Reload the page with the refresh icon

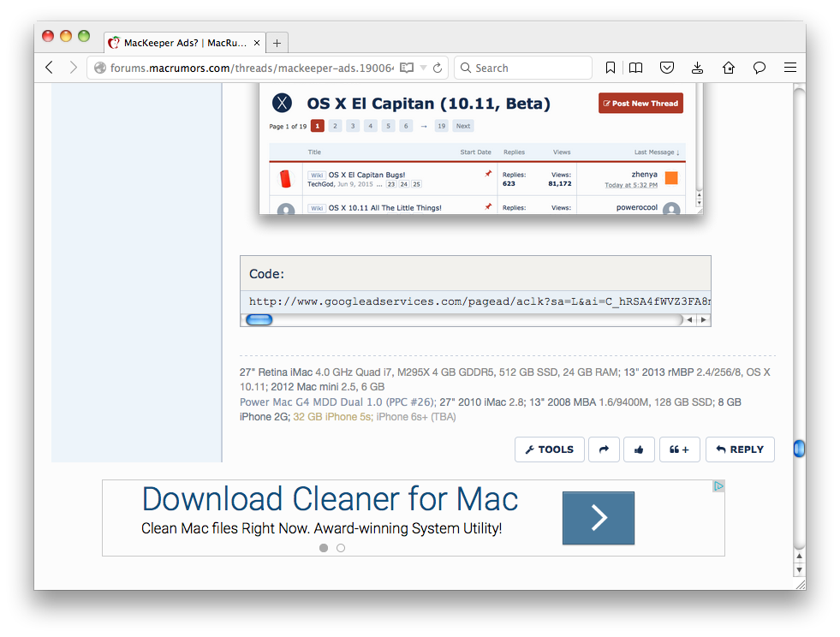click(438, 68)
